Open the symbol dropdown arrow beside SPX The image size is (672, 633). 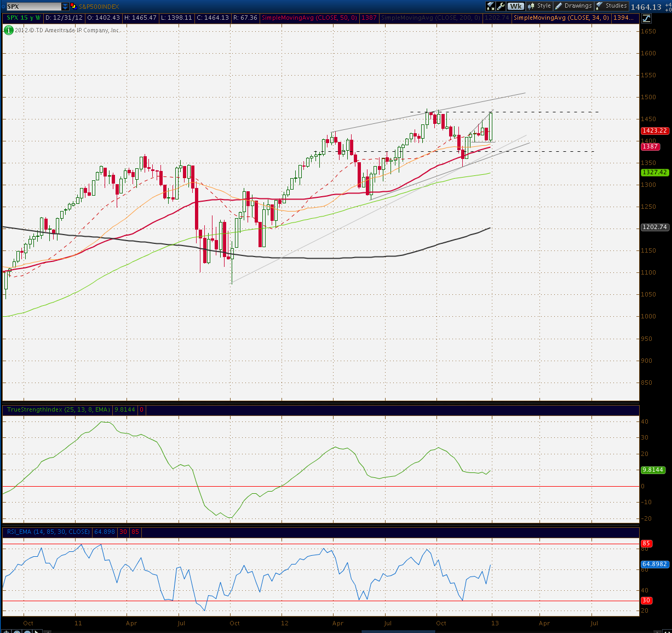click(x=66, y=7)
